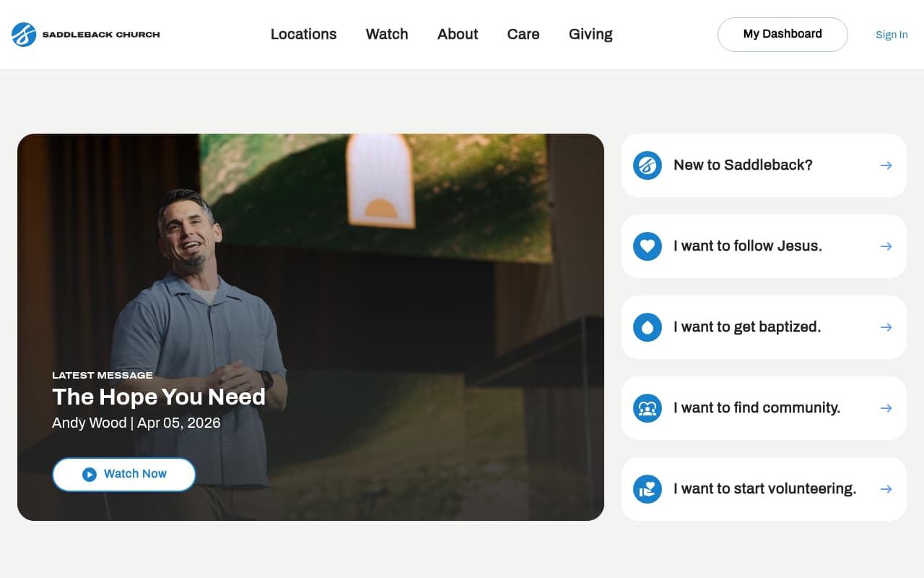924x578 pixels.
Task: Click the My Dashboard button
Action: [x=783, y=34]
